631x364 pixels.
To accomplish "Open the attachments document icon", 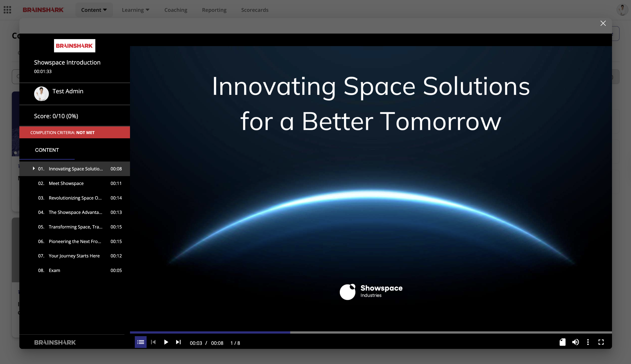I will [563, 342].
